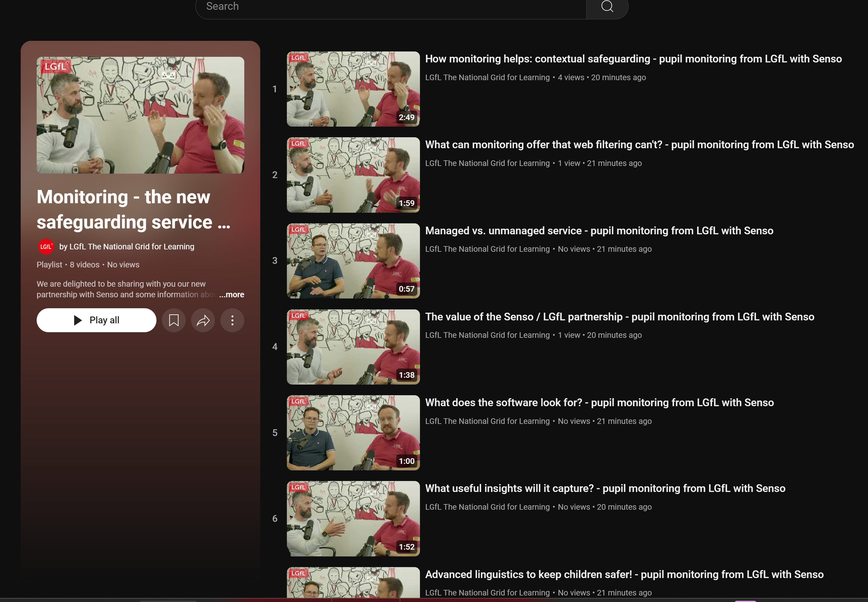Image resolution: width=868 pixels, height=602 pixels.
Task: Click the Share playlist icon
Action: pos(203,320)
